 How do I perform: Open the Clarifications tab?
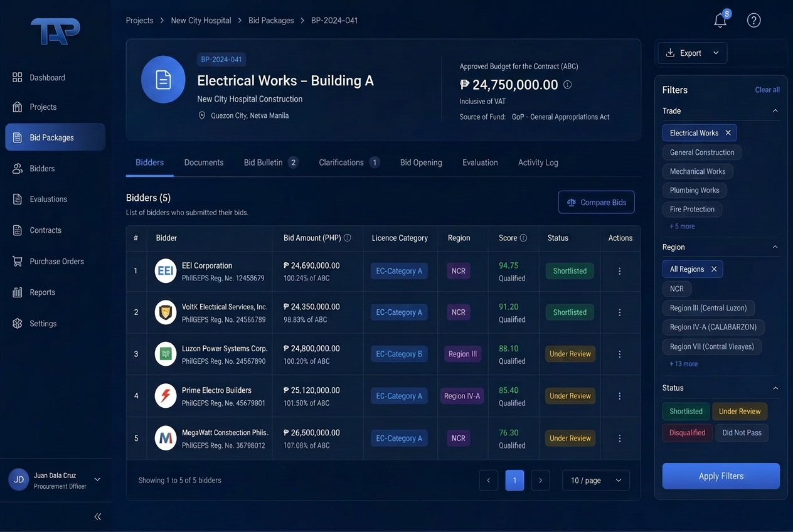(349, 162)
